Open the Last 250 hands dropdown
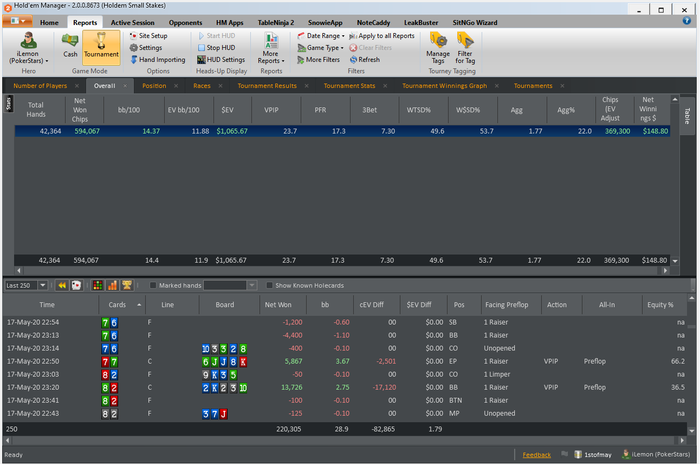Image resolution: width=700 pixels, height=464 pixels. pos(43,285)
